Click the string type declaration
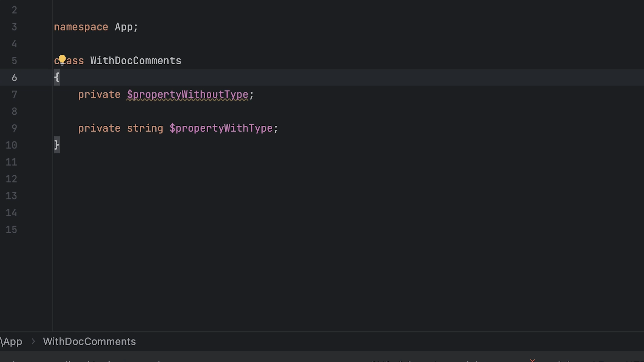644x362 pixels. point(145,128)
